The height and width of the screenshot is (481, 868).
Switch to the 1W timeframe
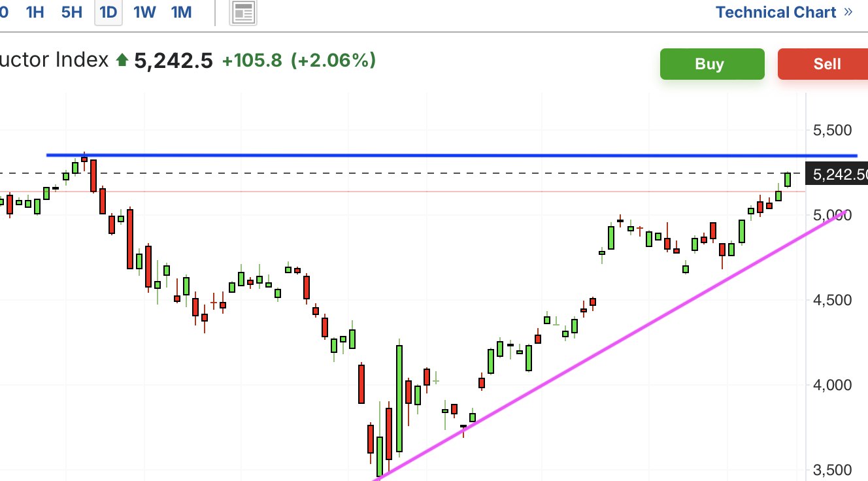144,12
